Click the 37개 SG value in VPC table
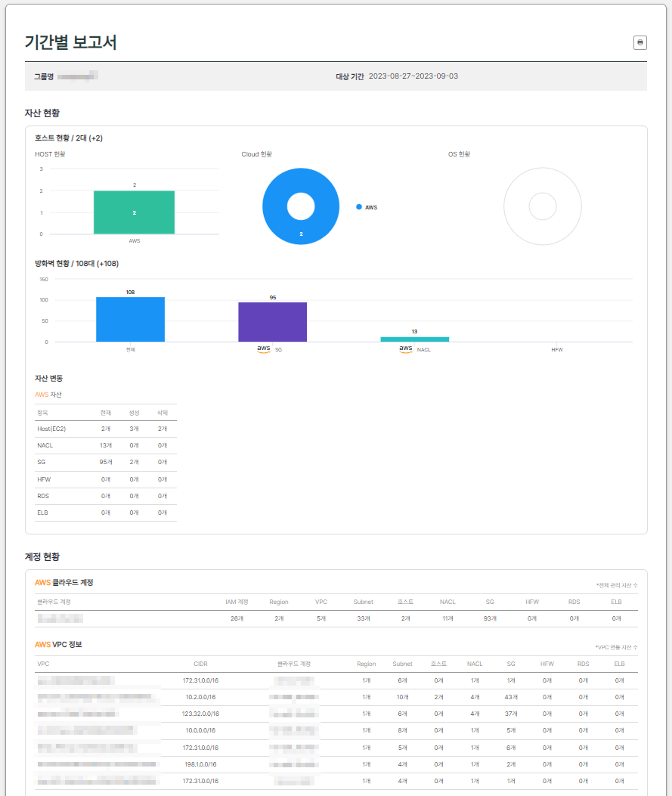This screenshot has width=672, height=796. (511, 714)
